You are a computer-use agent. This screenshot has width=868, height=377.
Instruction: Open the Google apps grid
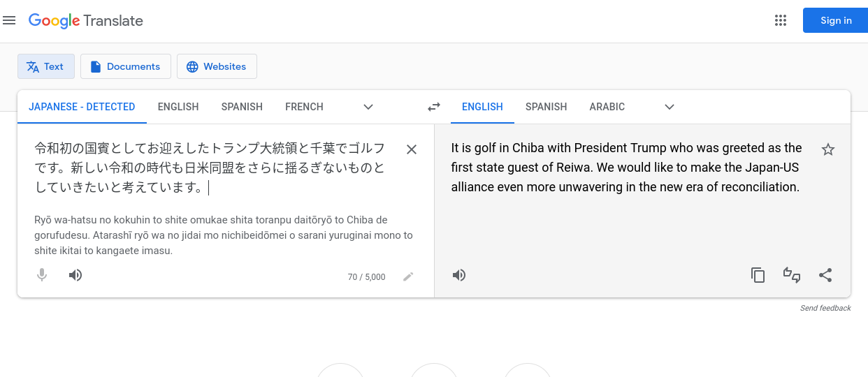pyautogui.click(x=781, y=20)
